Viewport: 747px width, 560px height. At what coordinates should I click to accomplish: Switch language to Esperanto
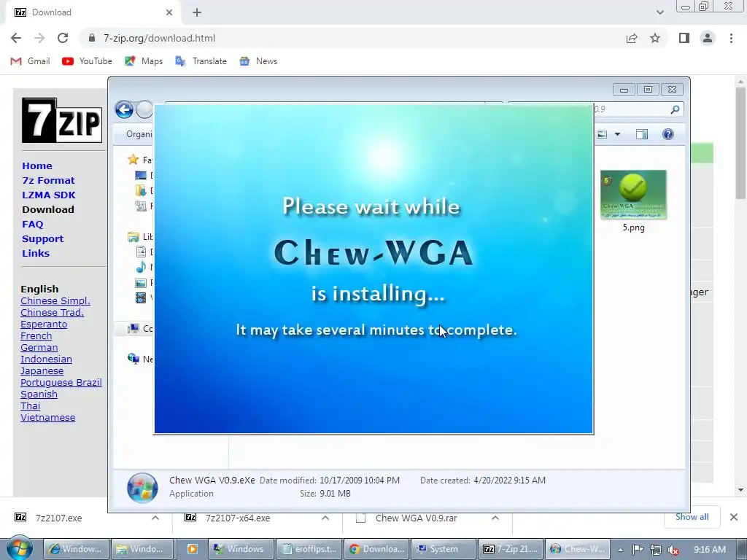coord(44,324)
